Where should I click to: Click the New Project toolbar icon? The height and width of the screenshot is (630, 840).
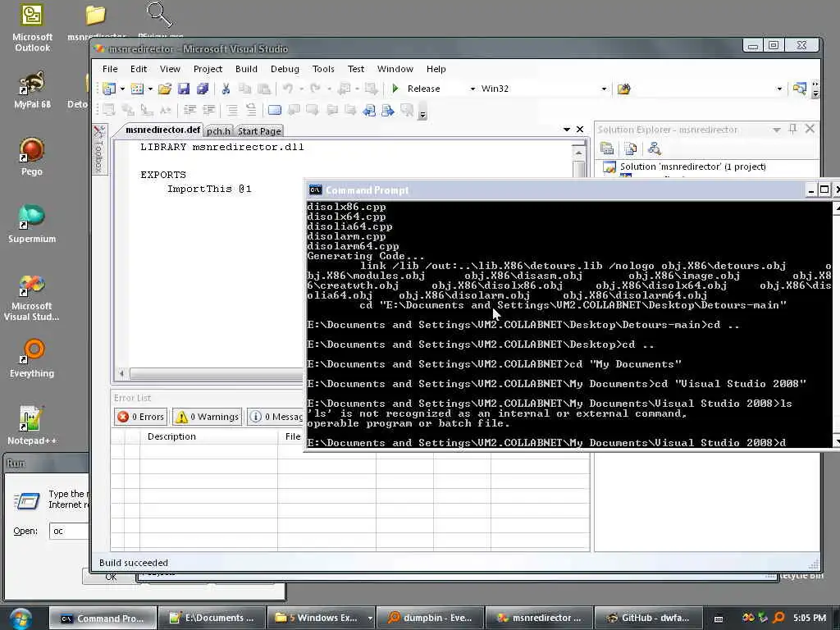click(109, 89)
